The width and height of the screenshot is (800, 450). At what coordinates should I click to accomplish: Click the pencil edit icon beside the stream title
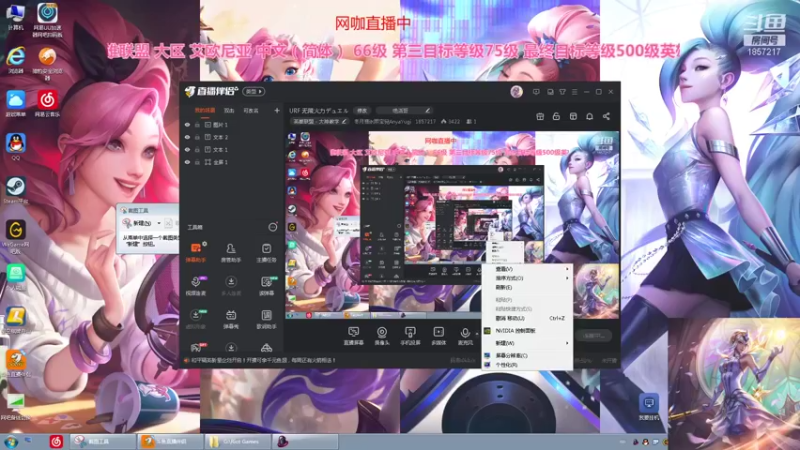coord(428,110)
